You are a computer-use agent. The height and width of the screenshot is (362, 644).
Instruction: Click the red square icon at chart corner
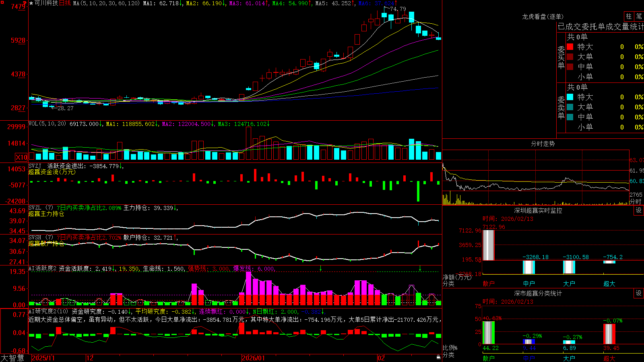(x=2, y=2)
